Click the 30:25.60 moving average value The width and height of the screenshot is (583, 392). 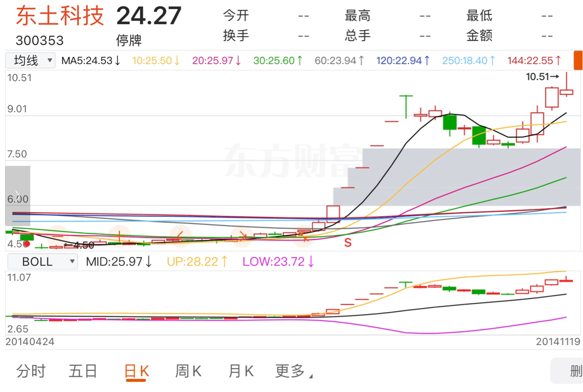click(278, 61)
